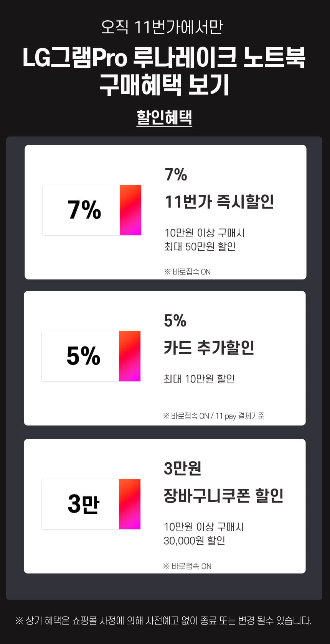
Task: Click the 7% coupon badge
Action: click(92, 210)
